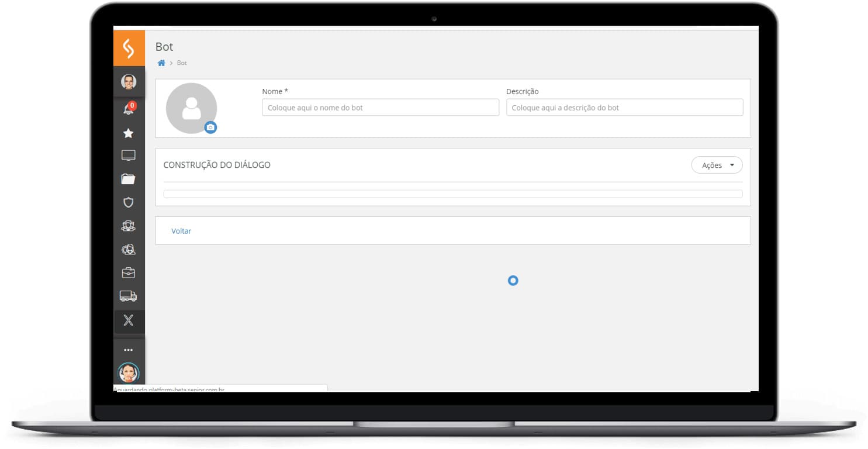This screenshot has width=868, height=449.
Task: Open the notifications bell
Action: click(128, 109)
